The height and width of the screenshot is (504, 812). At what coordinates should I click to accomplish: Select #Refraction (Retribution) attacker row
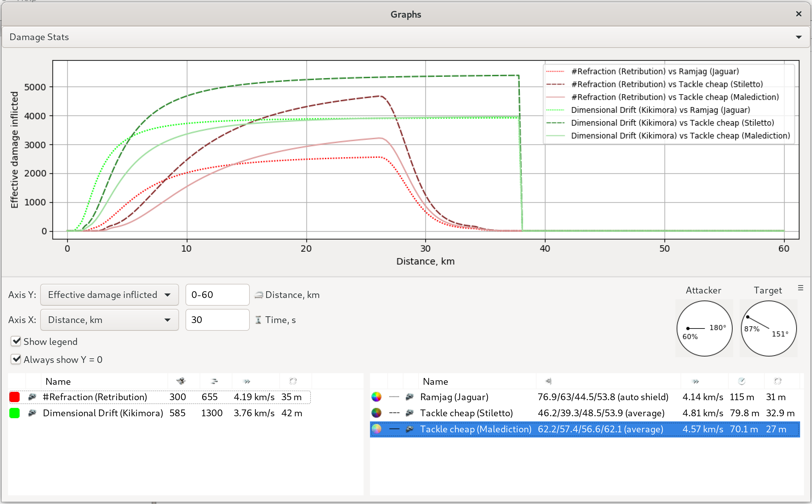click(160, 397)
